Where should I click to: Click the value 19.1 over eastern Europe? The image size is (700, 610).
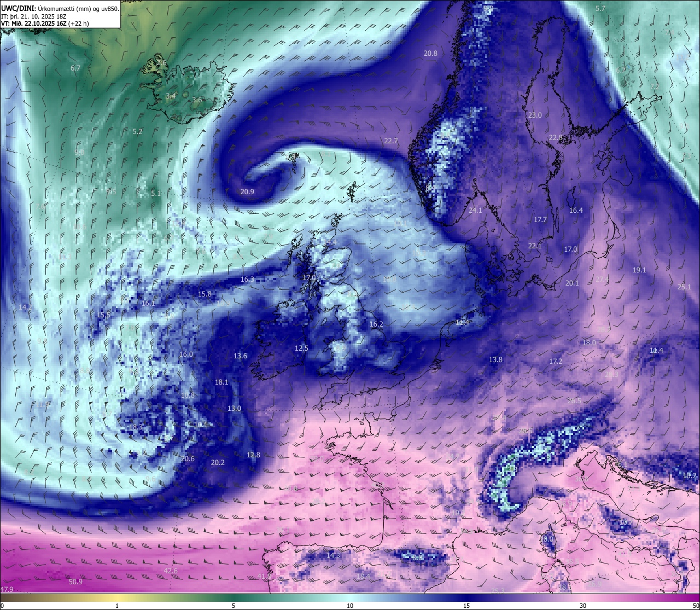639,270
